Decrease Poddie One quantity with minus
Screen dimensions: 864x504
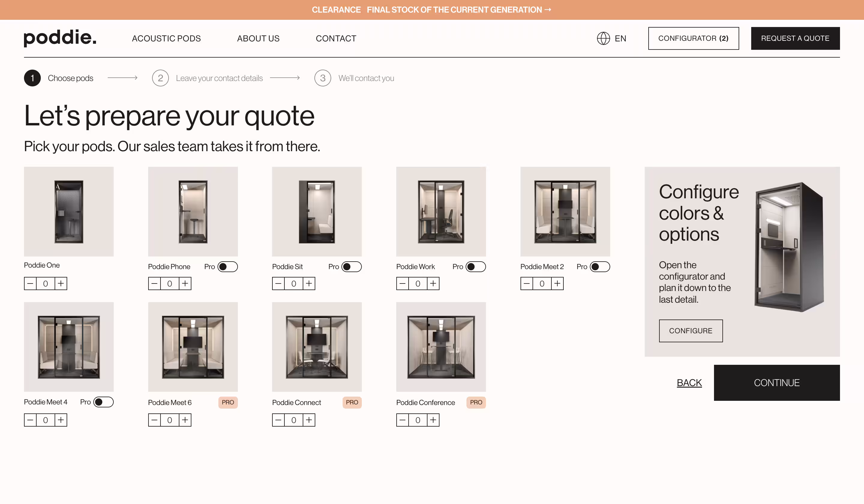click(30, 283)
